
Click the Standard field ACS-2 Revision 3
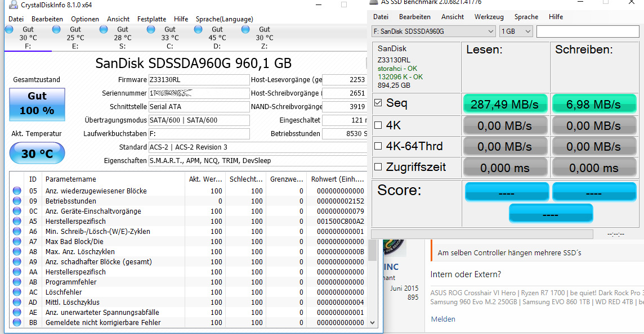[x=257, y=147]
